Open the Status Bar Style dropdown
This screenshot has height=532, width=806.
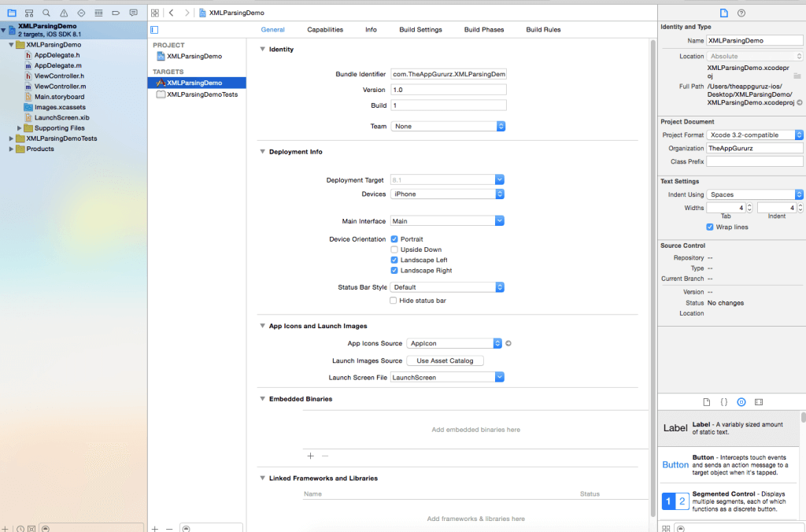(x=447, y=286)
